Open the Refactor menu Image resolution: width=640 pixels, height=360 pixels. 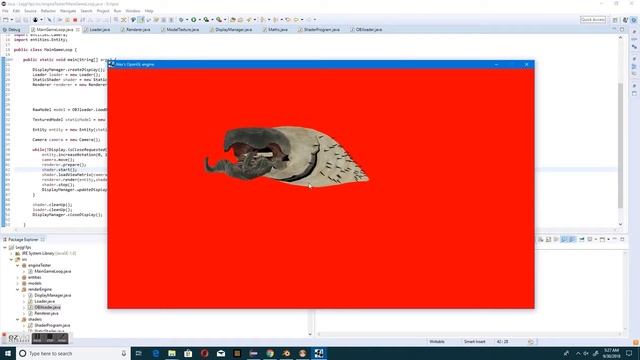pos(48,11)
